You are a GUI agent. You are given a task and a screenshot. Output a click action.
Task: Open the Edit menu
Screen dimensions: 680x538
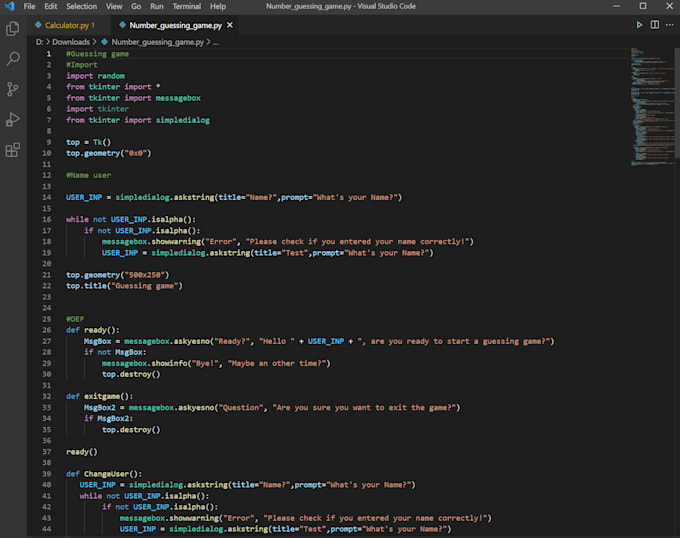51,6
